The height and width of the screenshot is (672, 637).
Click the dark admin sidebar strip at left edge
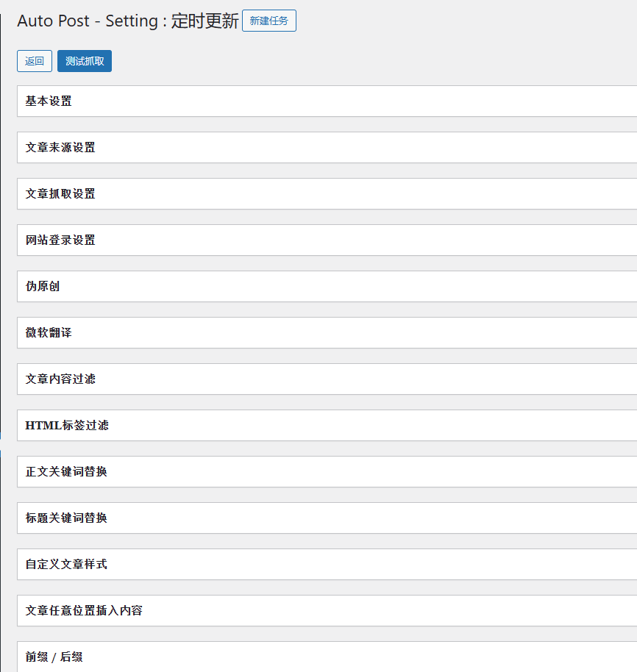point(1,221)
